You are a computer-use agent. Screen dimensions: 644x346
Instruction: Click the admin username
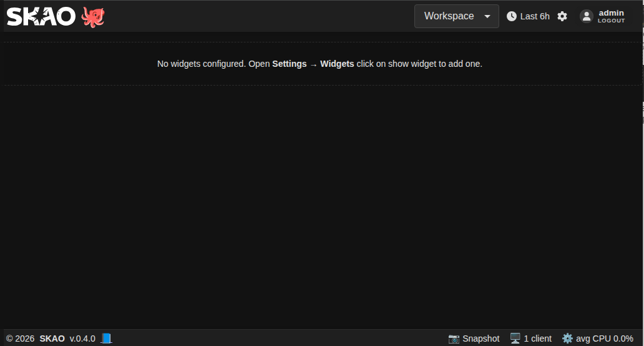pyautogui.click(x=611, y=13)
